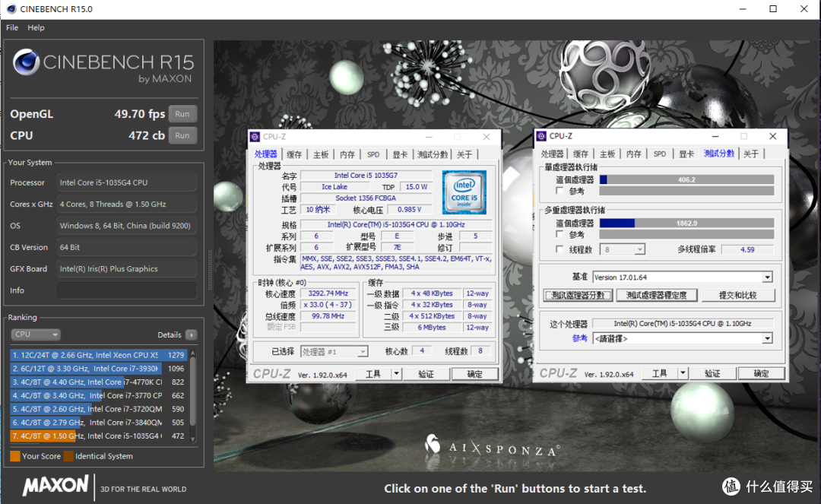Click the Cinebench title bar app icon
The width and height of the screenshot is (821, 504).
coord(10,9)
